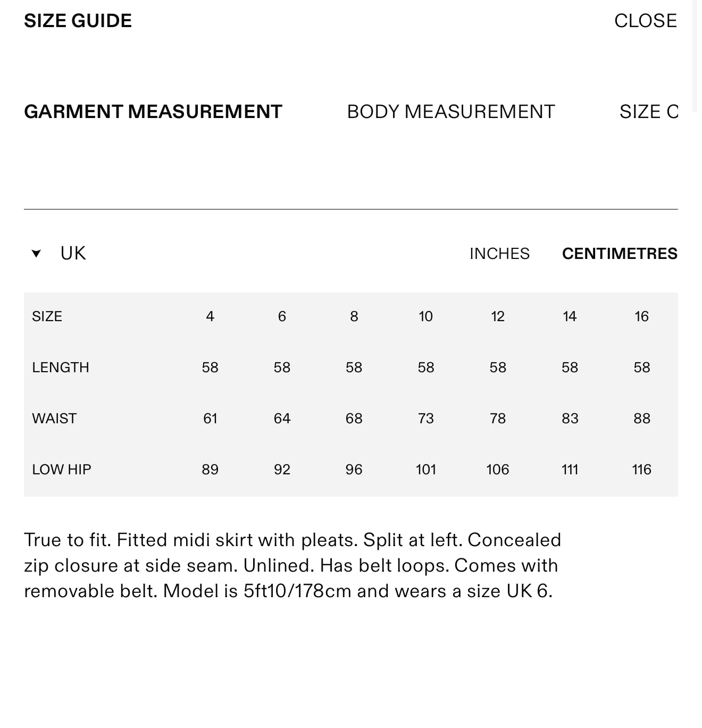
Task: Click the size 8 column header
Action: (x=354, y=316)
